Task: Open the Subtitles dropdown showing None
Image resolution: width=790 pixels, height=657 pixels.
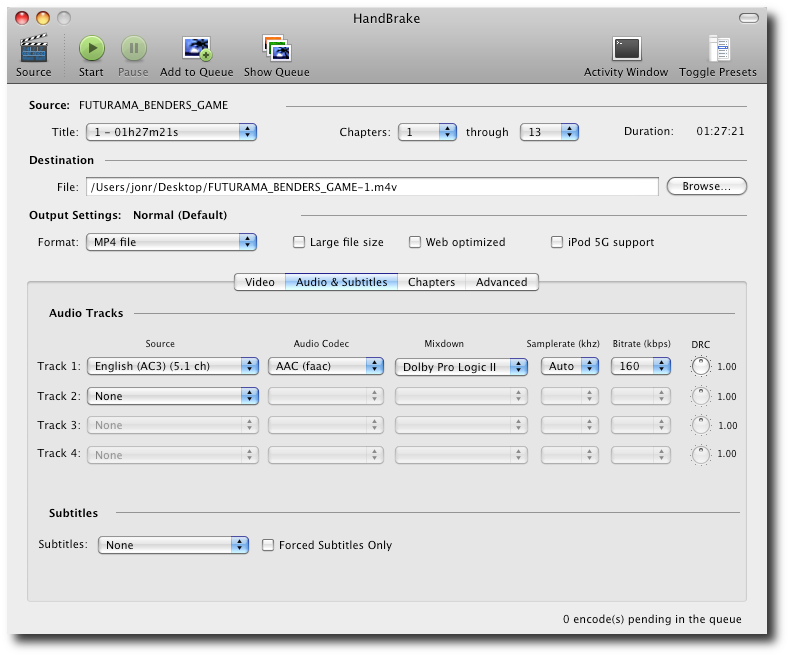Action: (x=173, y=545)
